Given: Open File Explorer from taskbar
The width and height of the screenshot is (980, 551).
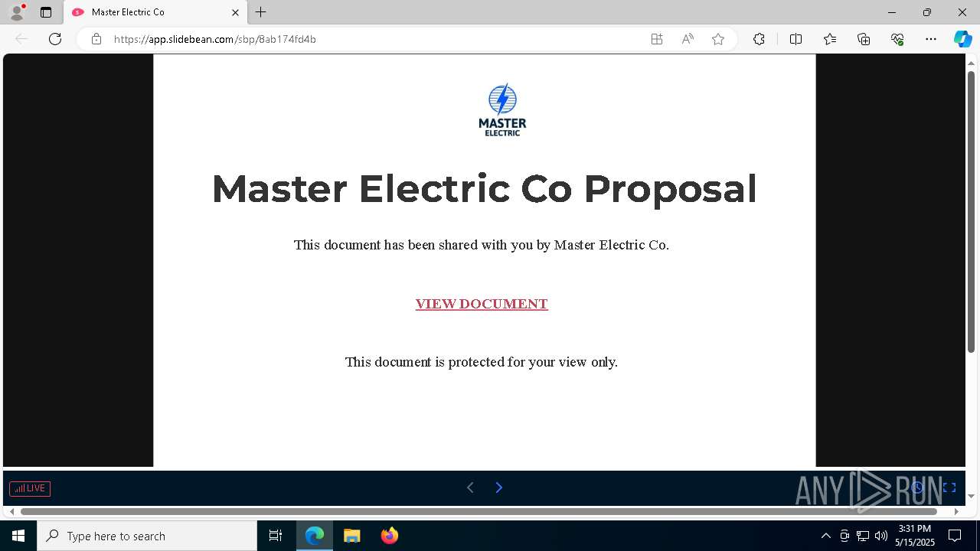Looking at the screenshot, I should 352,536.
